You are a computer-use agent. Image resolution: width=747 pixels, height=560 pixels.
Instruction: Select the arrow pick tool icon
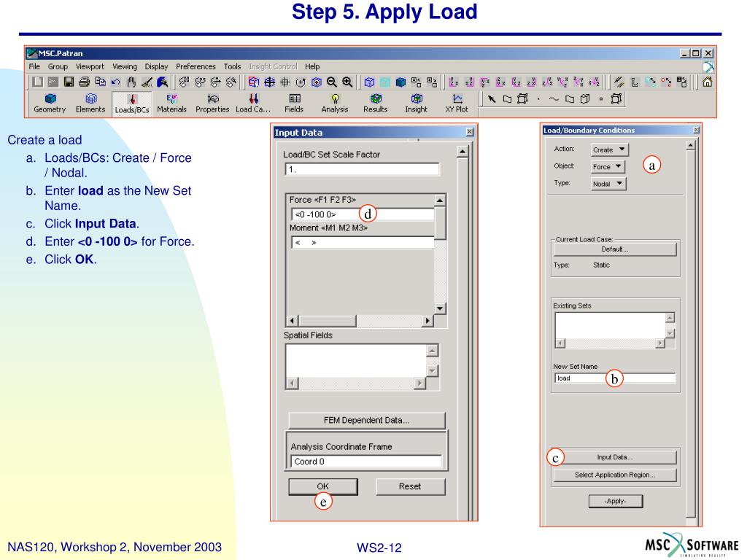pos(492,99)
